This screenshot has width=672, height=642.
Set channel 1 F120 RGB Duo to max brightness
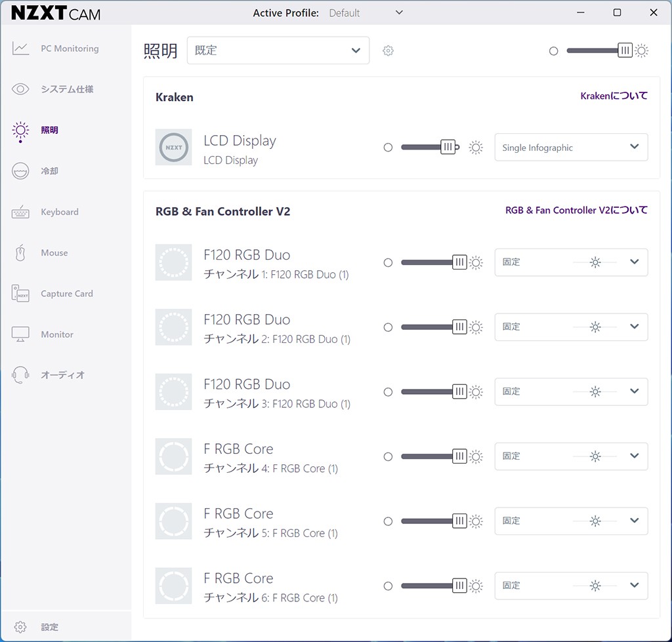[476, 262]
